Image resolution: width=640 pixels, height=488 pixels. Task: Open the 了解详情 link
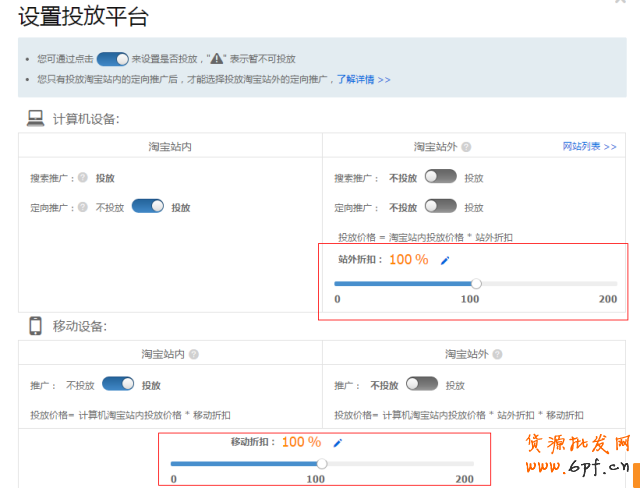pos(363,78)
